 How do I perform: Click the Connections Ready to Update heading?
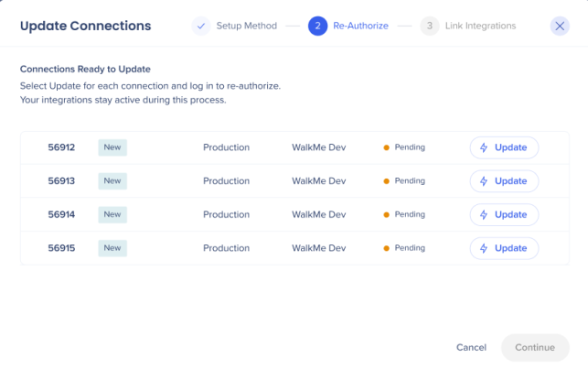point(85,69)
